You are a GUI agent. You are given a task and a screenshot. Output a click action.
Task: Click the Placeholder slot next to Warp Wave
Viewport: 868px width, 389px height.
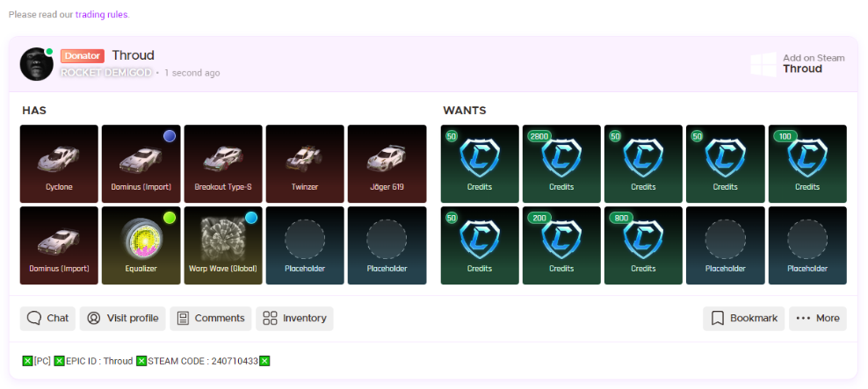305,246
